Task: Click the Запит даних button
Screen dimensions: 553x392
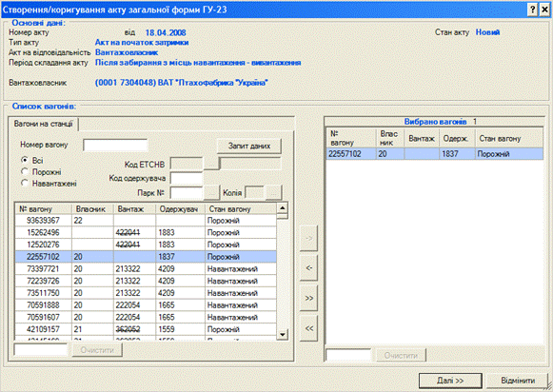Action: point(249,146)
